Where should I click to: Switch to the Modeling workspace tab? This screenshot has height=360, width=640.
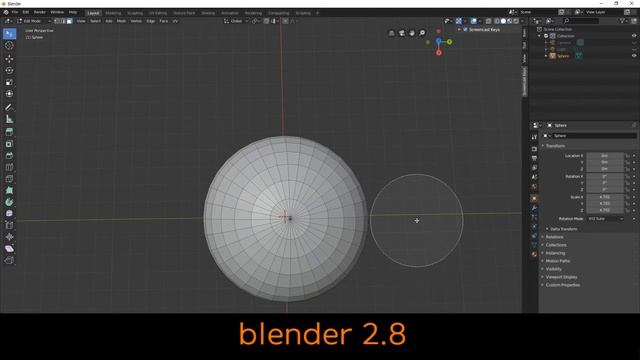[x=113, y=13]
